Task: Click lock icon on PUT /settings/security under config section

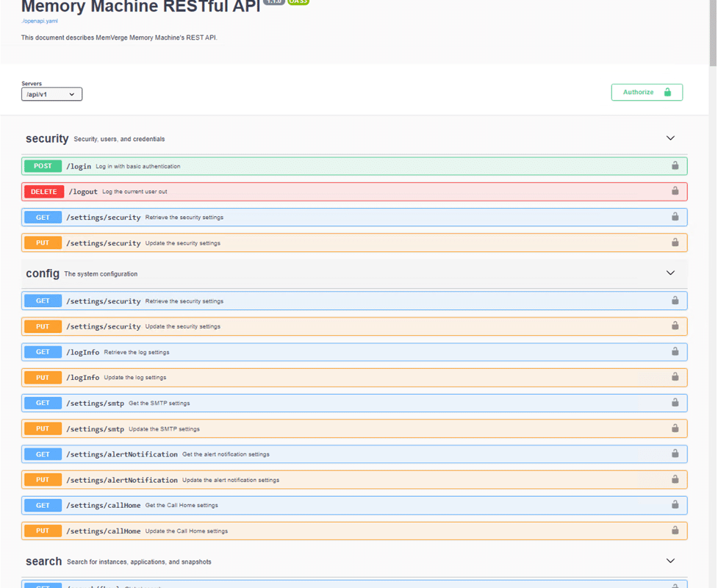Action: coord(675,326)
